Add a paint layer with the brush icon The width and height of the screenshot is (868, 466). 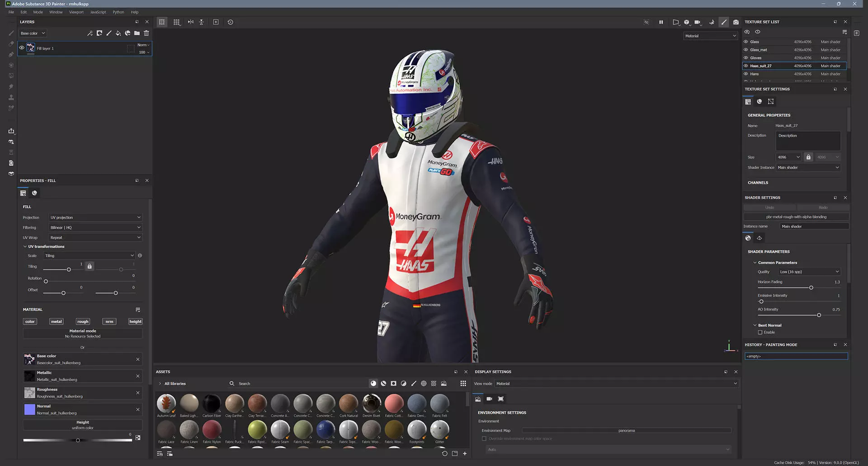tap(108, 33)
